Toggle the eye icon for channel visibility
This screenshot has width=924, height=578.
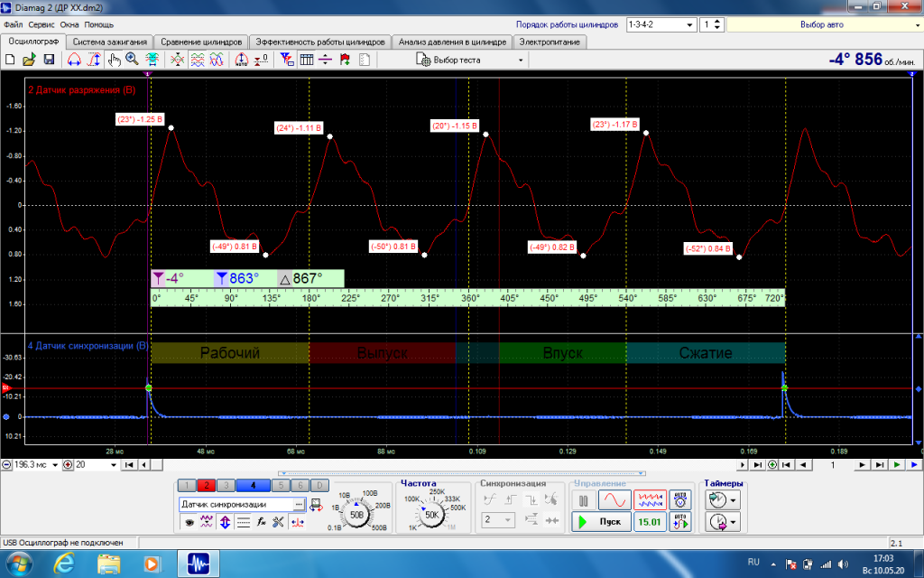coord(189,522)
